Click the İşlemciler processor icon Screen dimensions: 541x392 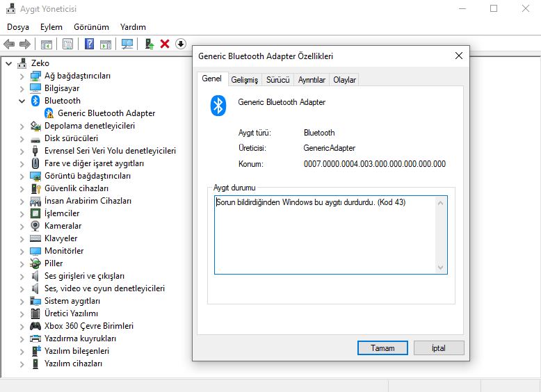pos(35,213)
